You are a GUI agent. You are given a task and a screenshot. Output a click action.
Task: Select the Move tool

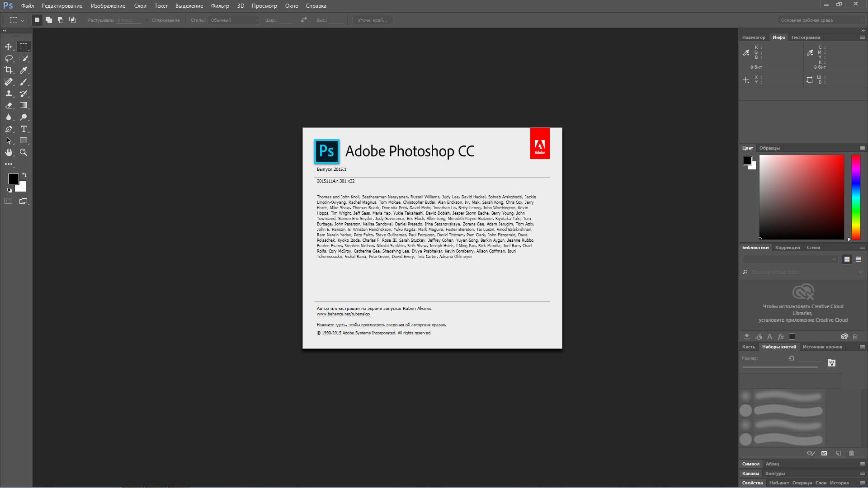pos(9,47)
